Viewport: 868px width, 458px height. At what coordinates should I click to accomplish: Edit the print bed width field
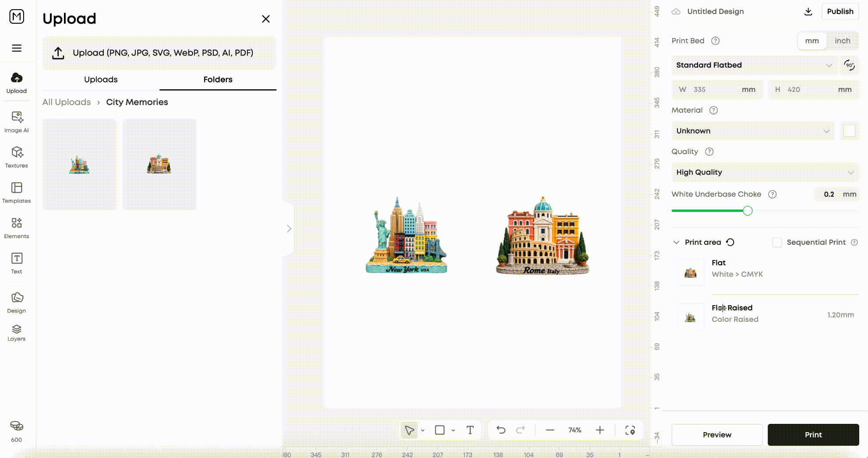click(x=717, y=89)
